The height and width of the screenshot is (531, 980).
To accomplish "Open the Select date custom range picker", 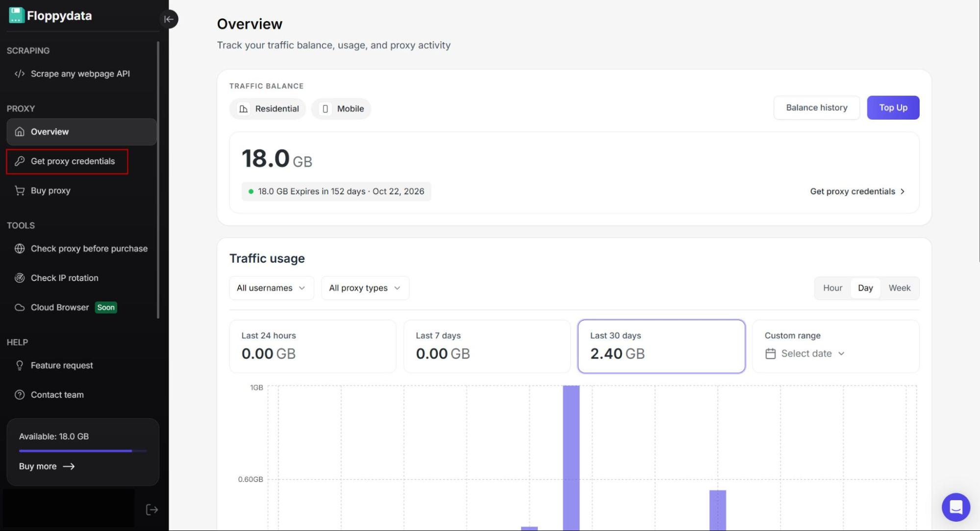I will click(805, 354).
